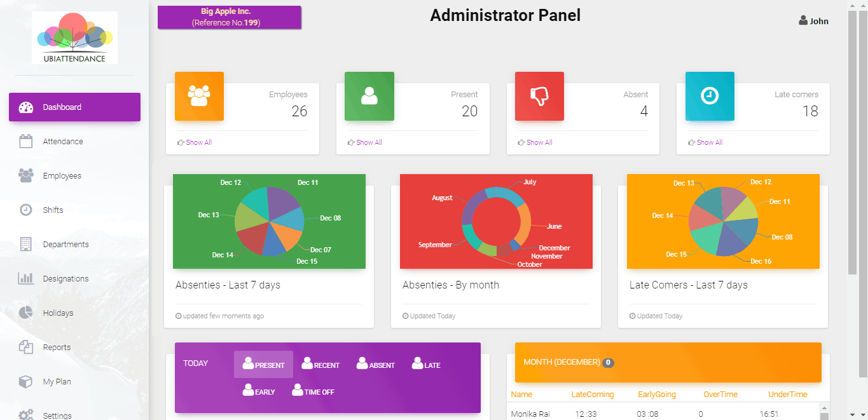Open Departments via the building sidebar icon
Image resolution: width=868 pixels, height=420 pixels.
[25, 244]
